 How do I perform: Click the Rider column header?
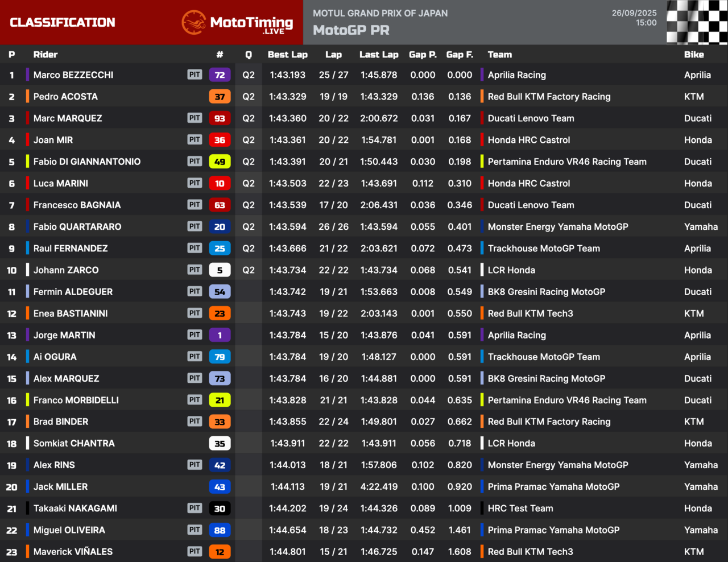coord(45,55)
